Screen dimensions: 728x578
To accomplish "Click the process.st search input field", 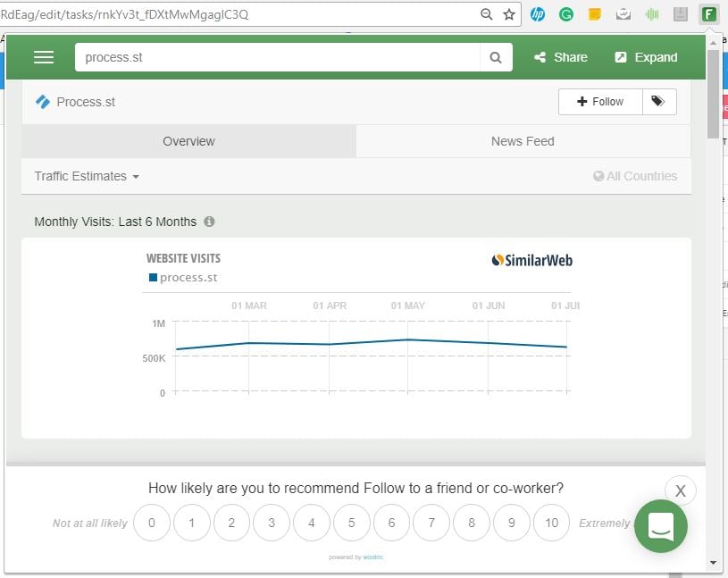I will tap(277, 57).
